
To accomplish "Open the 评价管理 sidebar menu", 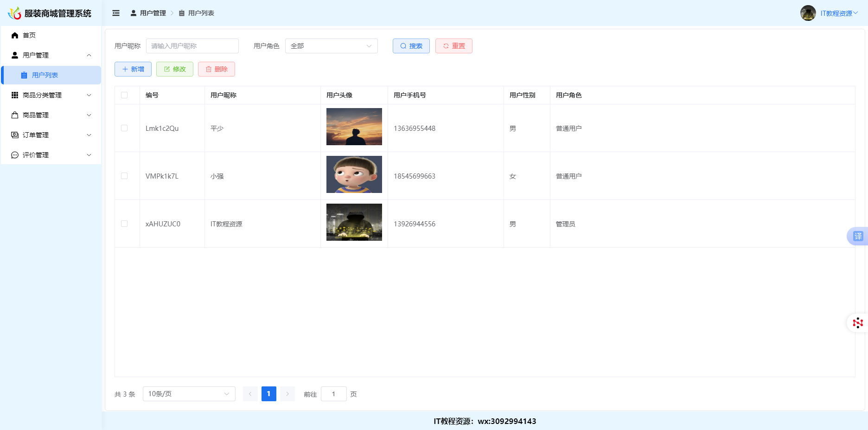I will coord(51,155).
